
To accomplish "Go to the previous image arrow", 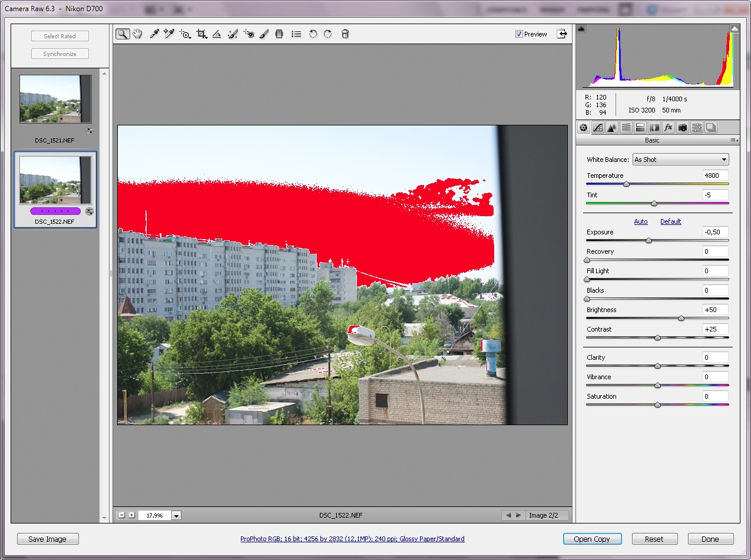I will click(x=508, y=515).
